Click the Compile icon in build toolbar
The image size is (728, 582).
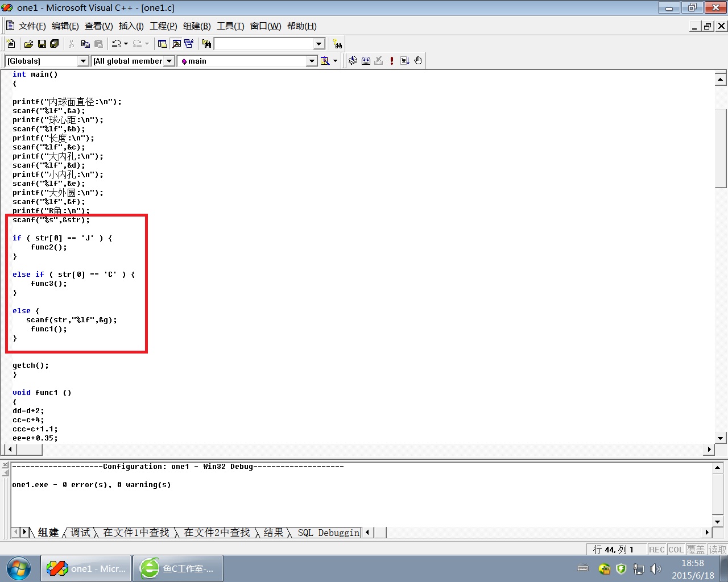353,61
